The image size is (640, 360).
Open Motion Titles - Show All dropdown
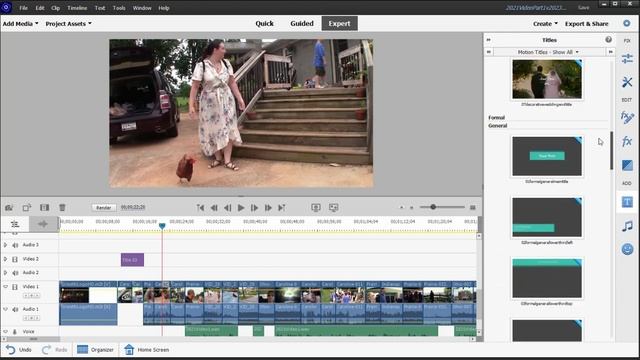point(548,52)
